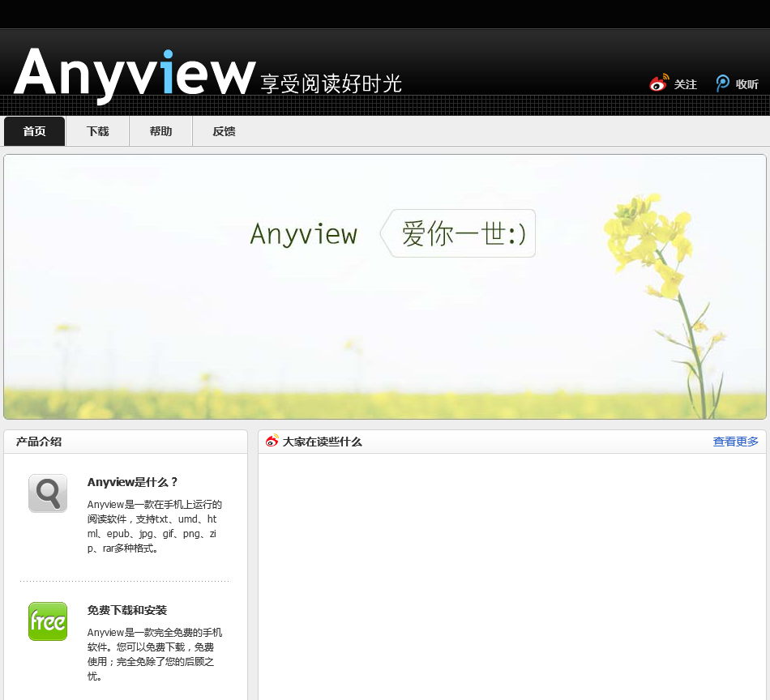
Task: Open the 查看更多 link
Action: click(x=735, y=442)
